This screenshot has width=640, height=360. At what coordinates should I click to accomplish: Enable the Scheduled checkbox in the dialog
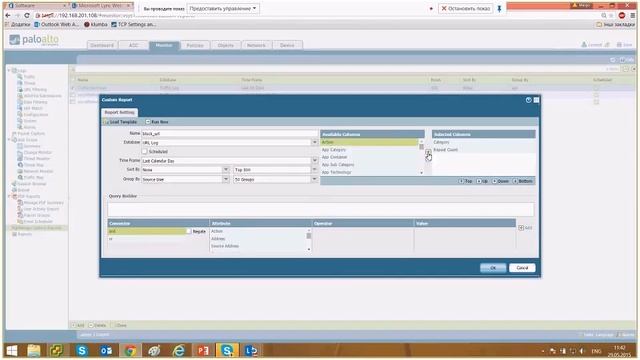(144, 151)
